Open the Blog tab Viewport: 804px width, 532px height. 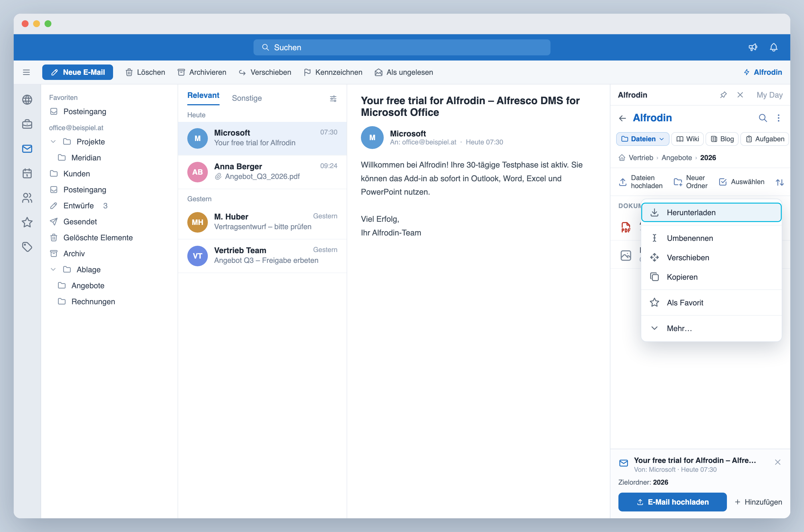[722, 139]
